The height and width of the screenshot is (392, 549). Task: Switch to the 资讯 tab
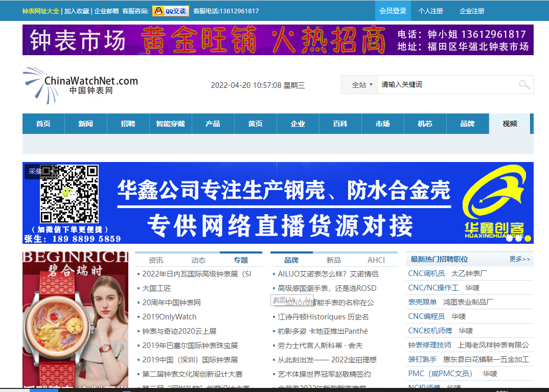pyautogui.click(x=156, y=260)
